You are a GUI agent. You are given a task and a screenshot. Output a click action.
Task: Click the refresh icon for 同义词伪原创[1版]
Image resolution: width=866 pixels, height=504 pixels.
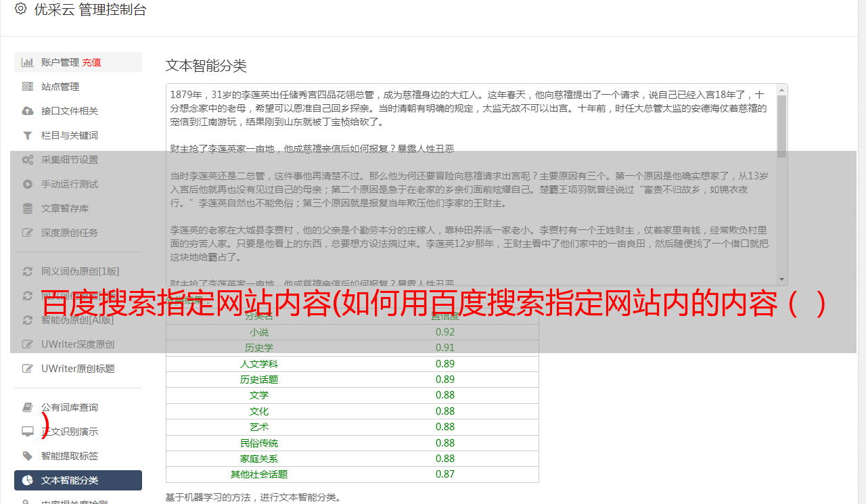point(28,271)
